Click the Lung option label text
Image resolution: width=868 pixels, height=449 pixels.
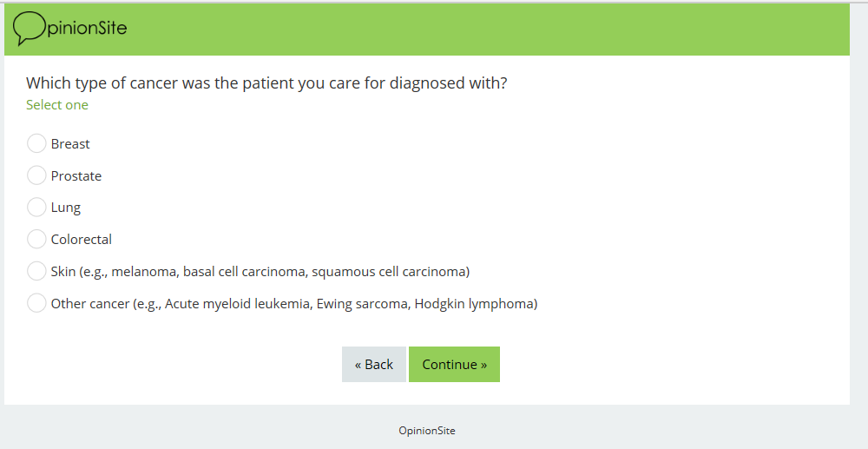[66, 208]
